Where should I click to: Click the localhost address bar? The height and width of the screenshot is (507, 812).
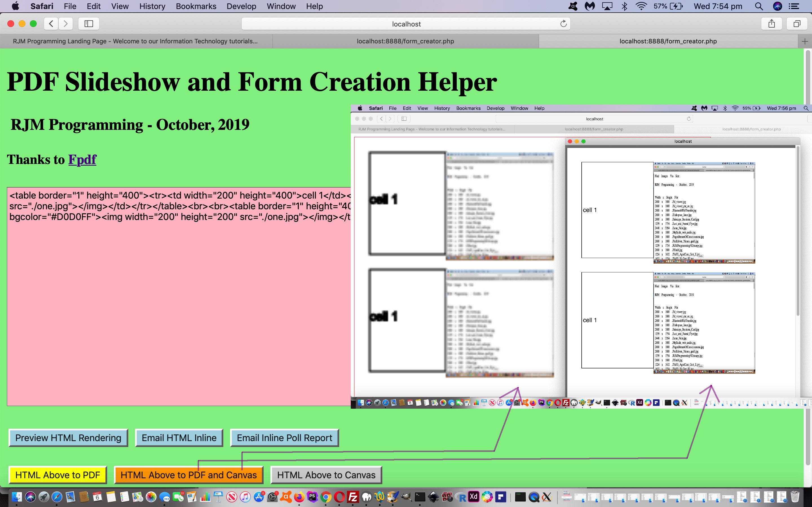pyautogui.click(x=406, y=24)
